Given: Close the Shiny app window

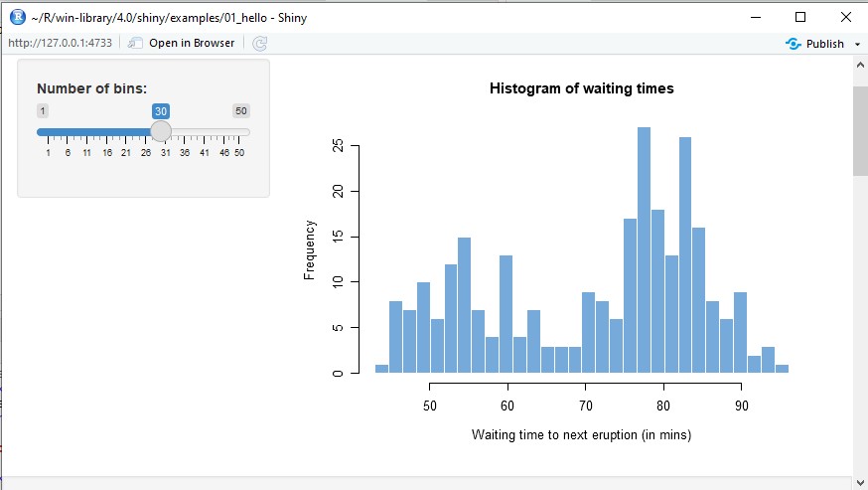Looking at the screenshot, I should click(845, 16).
